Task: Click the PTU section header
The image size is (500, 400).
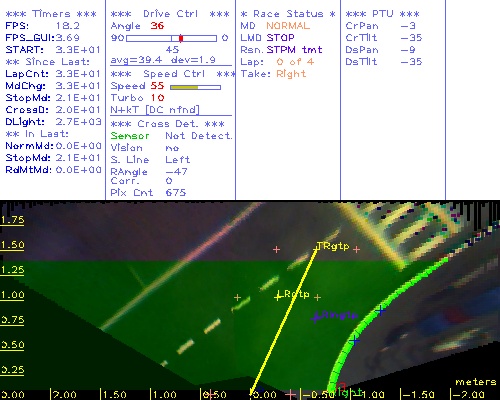Action: (382, 14)
